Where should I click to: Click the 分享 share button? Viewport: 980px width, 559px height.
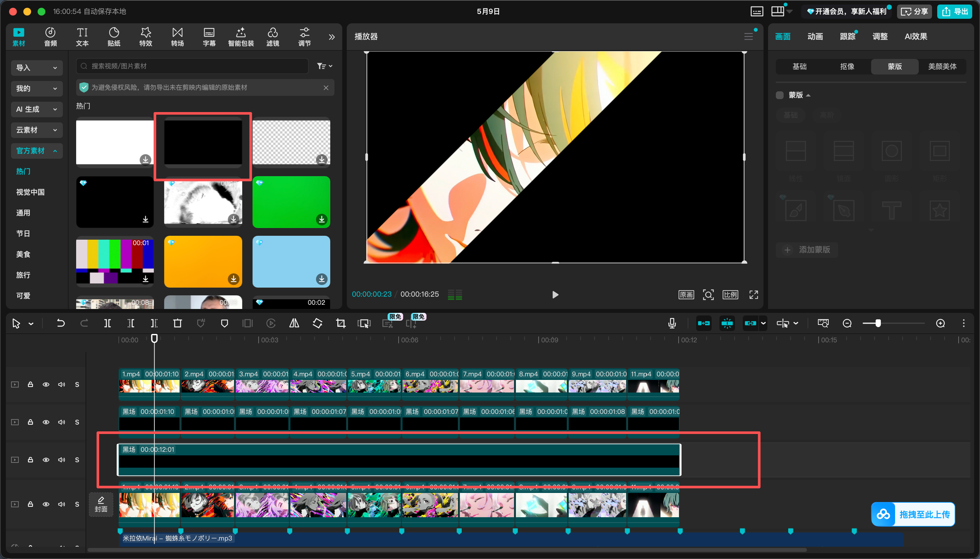coord(914,12)
